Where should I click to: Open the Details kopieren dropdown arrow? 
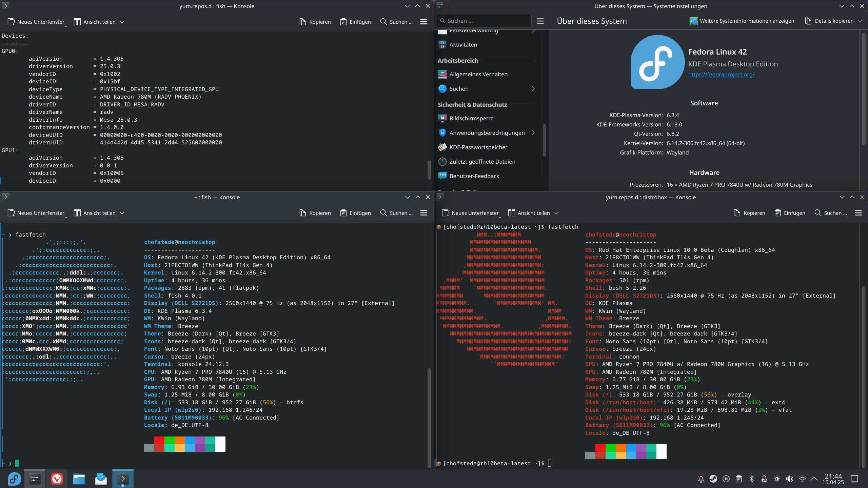coord(861,21)
